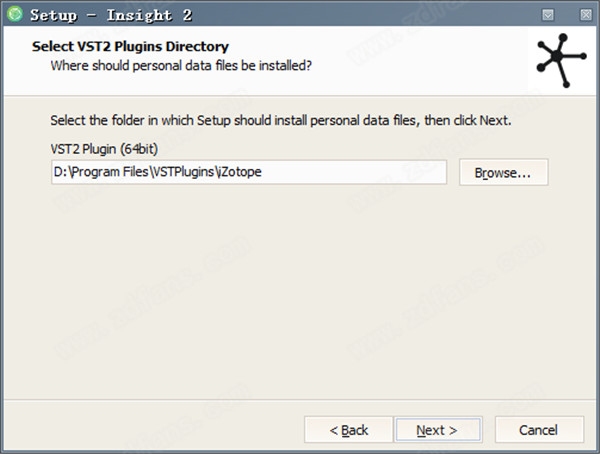Click the iZotope Insight star logo
Screen dimensions: 600x454
[x=561, y=60]
